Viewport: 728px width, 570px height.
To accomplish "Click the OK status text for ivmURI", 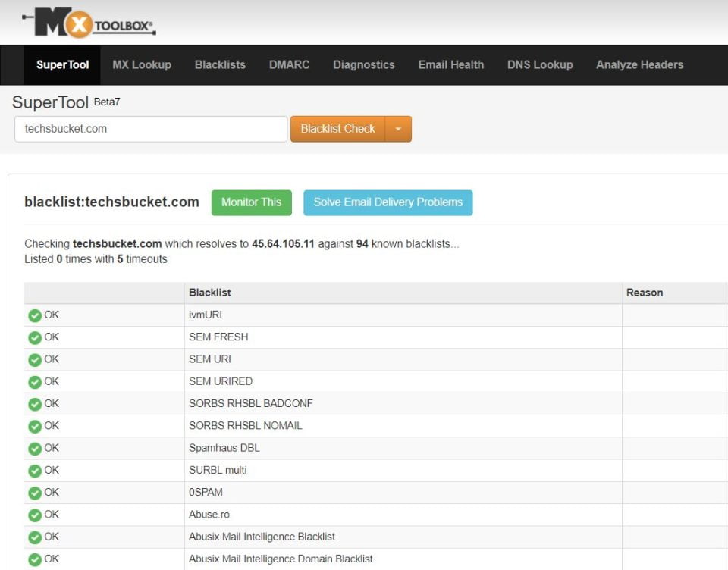I will [52, 315].
